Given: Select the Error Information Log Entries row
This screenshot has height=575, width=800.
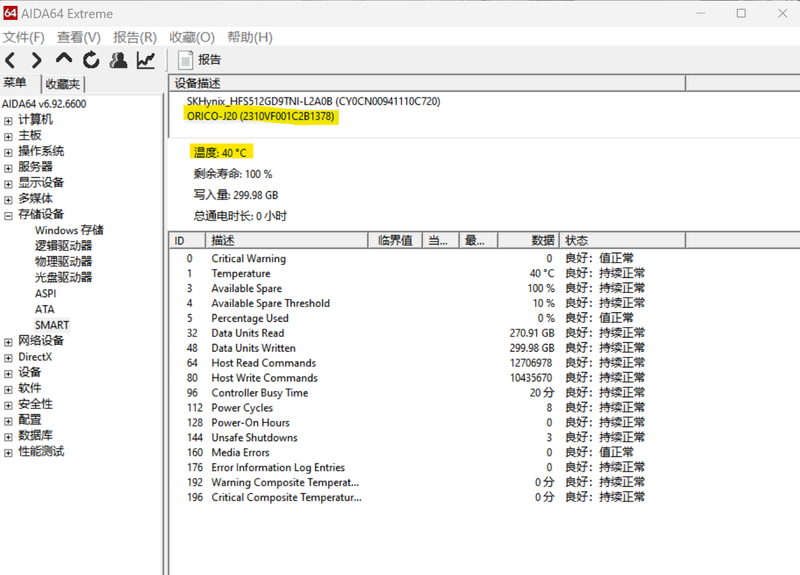Looking at the screenshot, I should [427, 467].
